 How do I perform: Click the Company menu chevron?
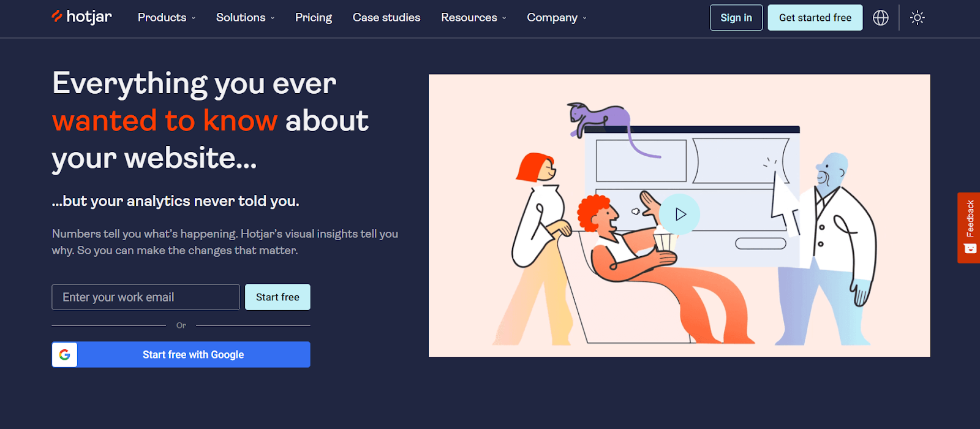tap(584, 18)
